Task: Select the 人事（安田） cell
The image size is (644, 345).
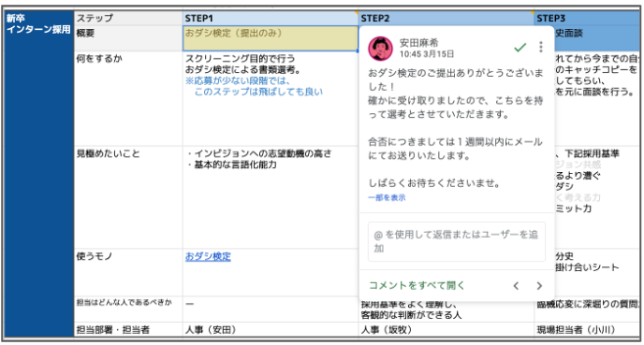Action: point(271,329)
